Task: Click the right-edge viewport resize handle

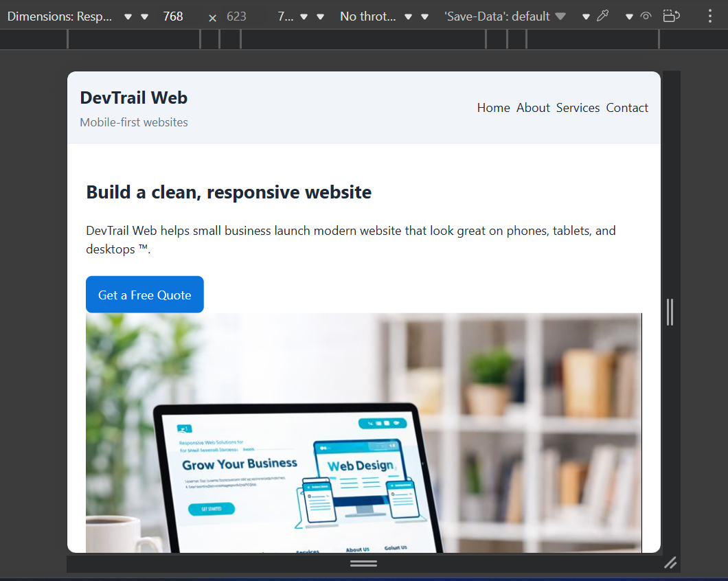Action: [x=670, y=312]
